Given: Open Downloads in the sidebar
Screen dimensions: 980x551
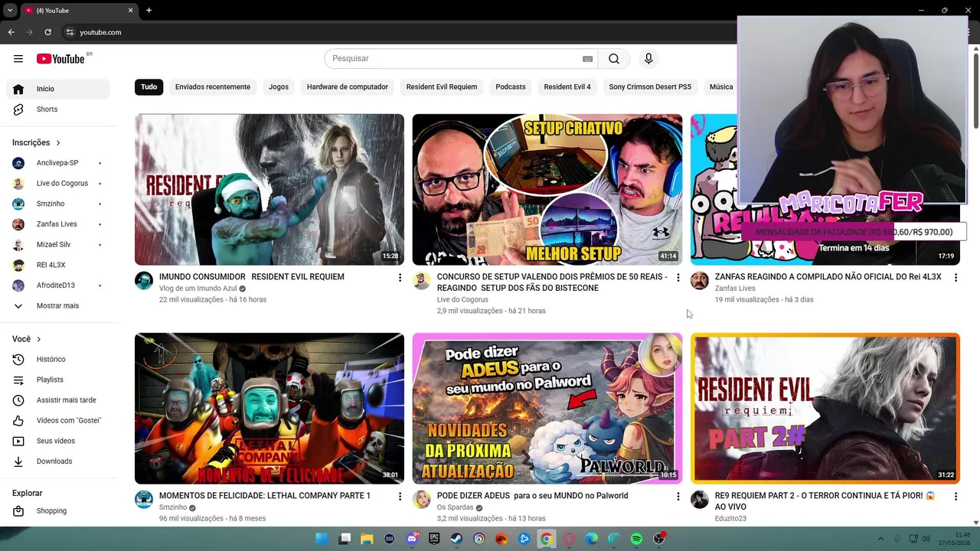Looking at the screenshot, I should [x=58, y=461].
